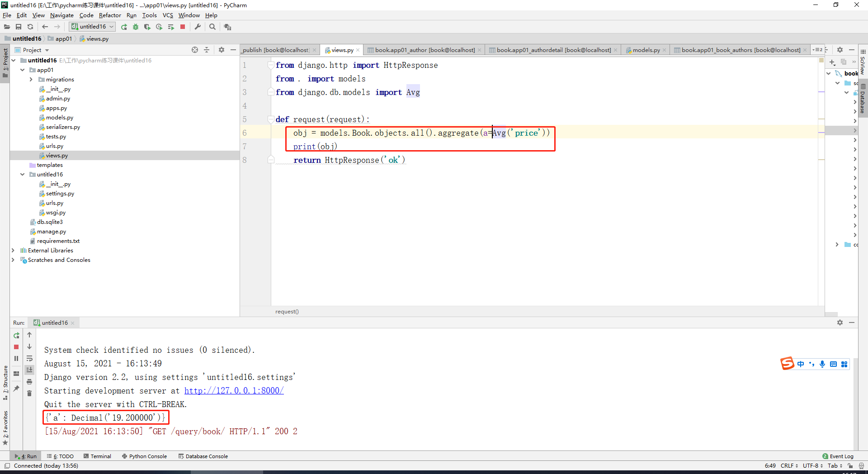Open the untitled16 run configuration dropdown
The image size is (868, 474).
[x=93, y=27]
